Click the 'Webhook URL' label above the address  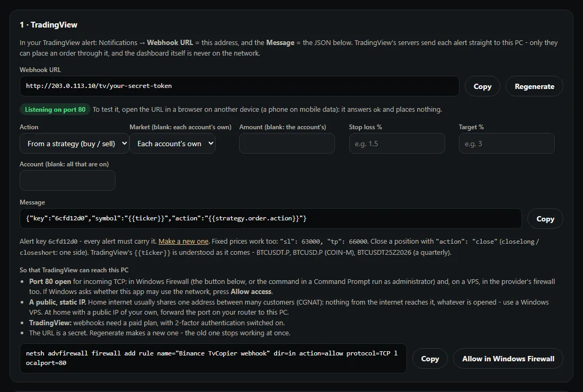pos(40,70)
